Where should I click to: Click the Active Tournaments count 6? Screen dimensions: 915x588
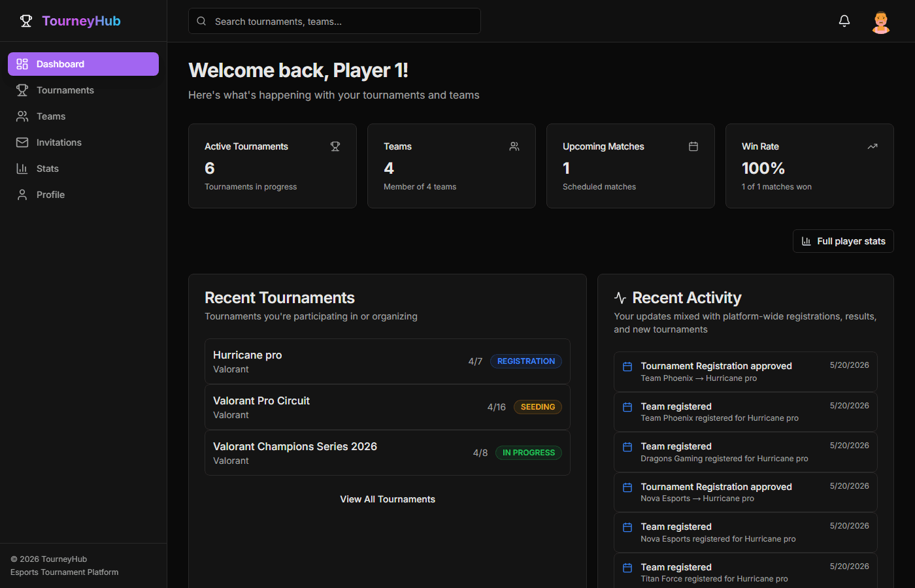pos(210,169)
